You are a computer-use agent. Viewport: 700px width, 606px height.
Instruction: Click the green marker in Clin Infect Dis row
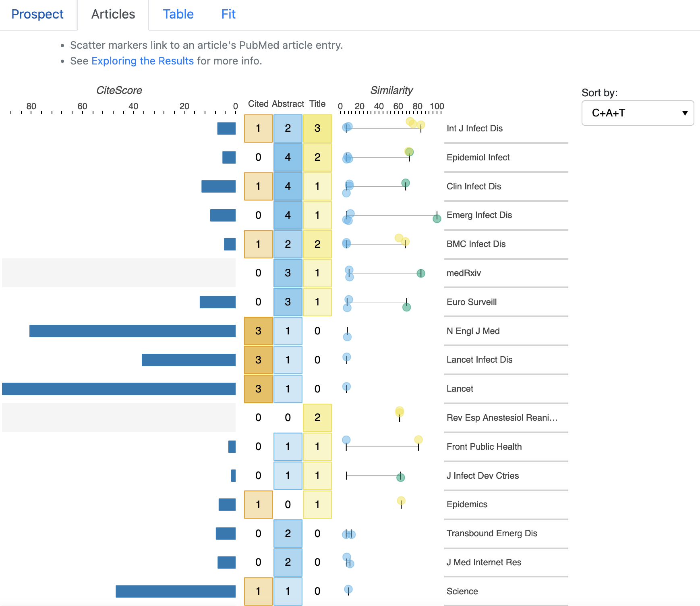coord(406,183)
